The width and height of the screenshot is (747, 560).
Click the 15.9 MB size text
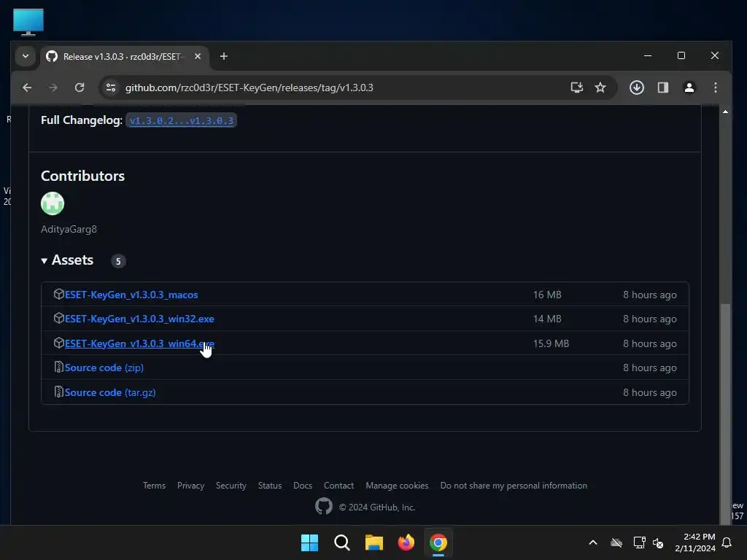pos(551,344)
